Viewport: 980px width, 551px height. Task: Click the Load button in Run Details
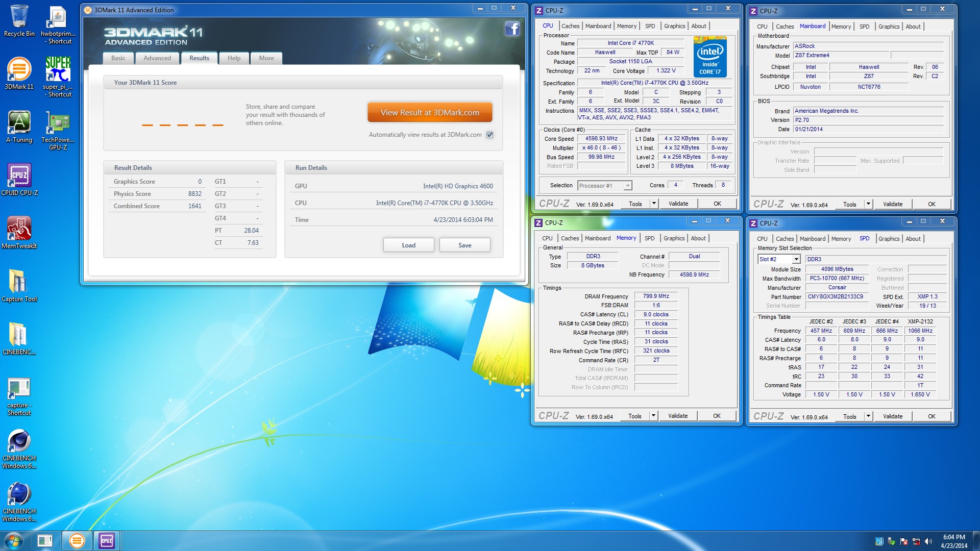click(409, 245)
